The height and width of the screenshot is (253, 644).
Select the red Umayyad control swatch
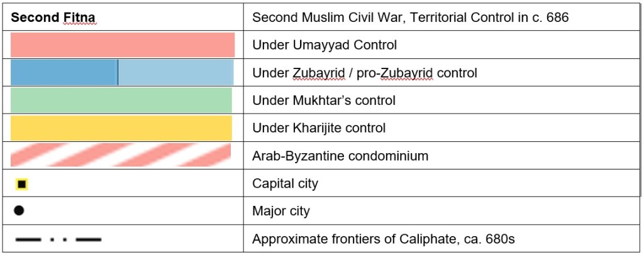coord(123,45)
